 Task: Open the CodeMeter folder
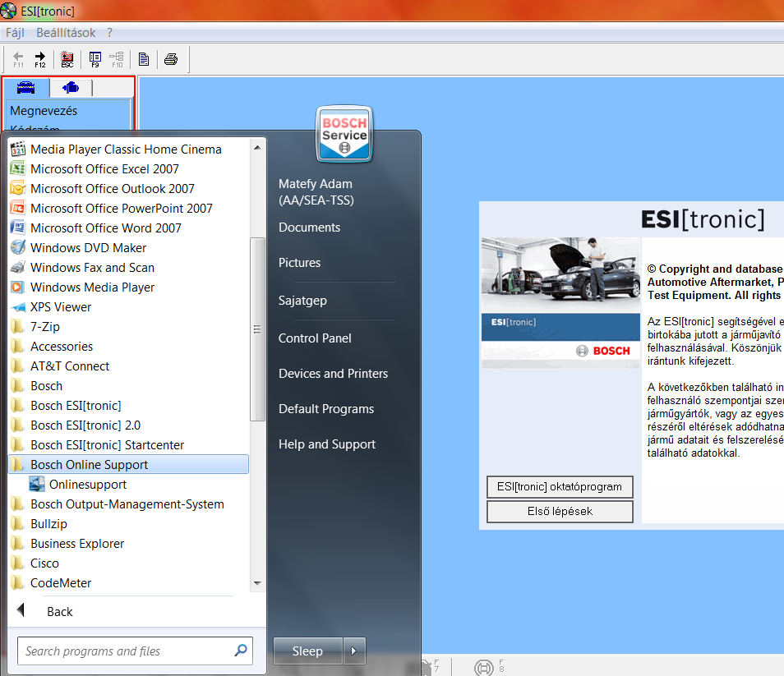pyautogui.click(x=128, y=583)
